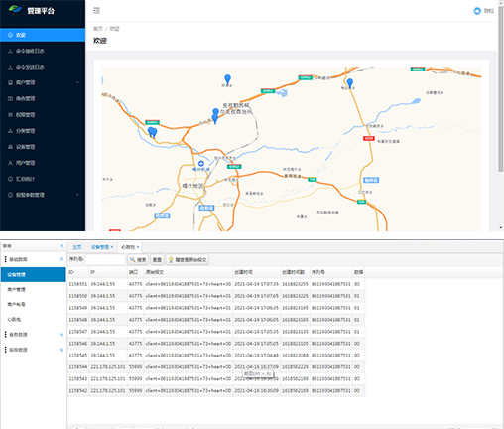Click the 重置 button
This screenshot has height=429, width=504.
[x=157, y=260]
